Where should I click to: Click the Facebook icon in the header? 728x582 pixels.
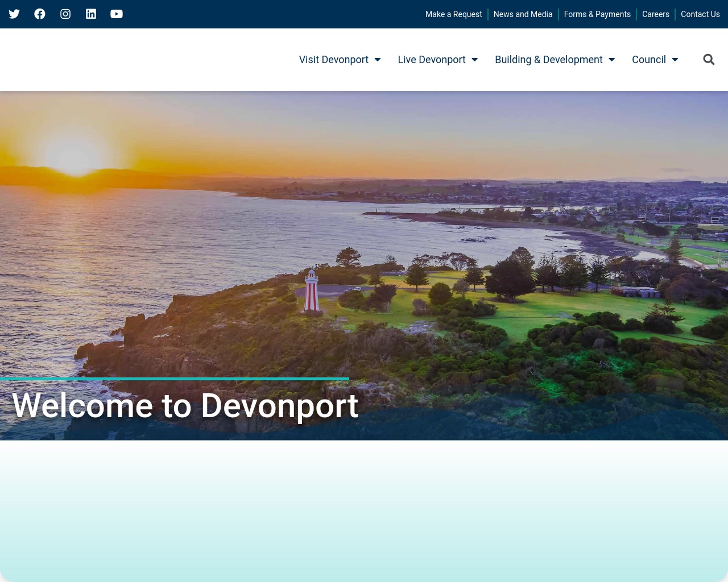click(39, 14)
